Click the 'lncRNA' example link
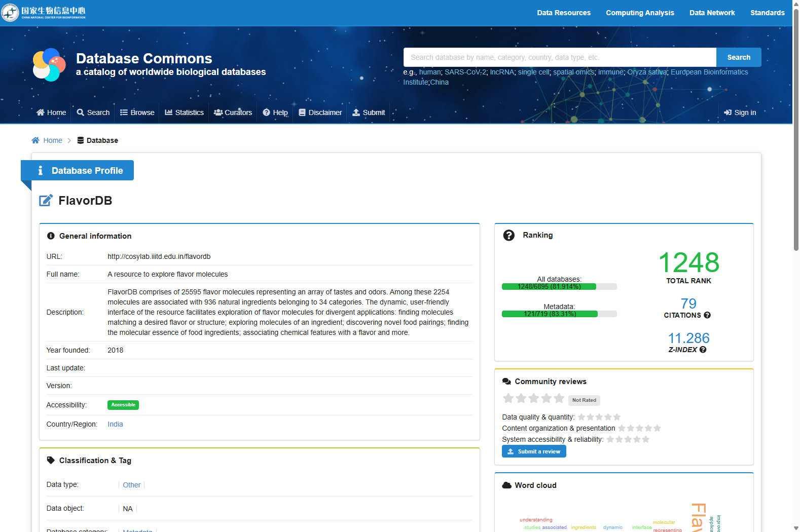This screenshot has width=800, height=532. (502, 72)
